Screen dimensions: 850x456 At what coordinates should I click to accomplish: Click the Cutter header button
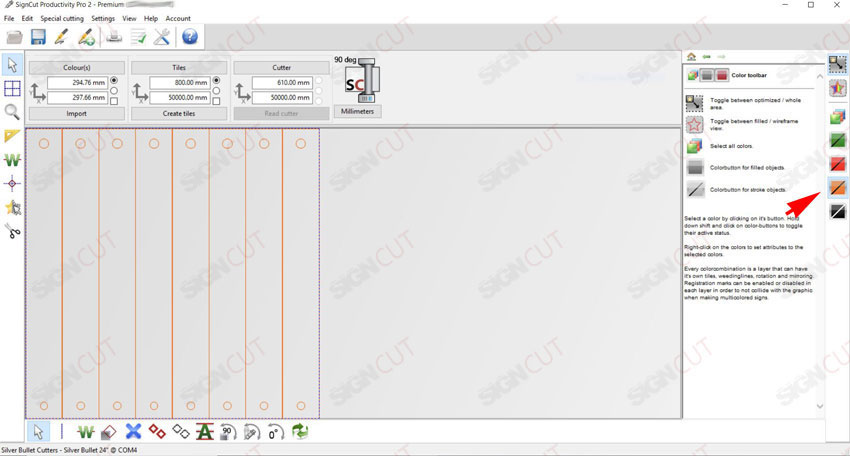(281, 68)
